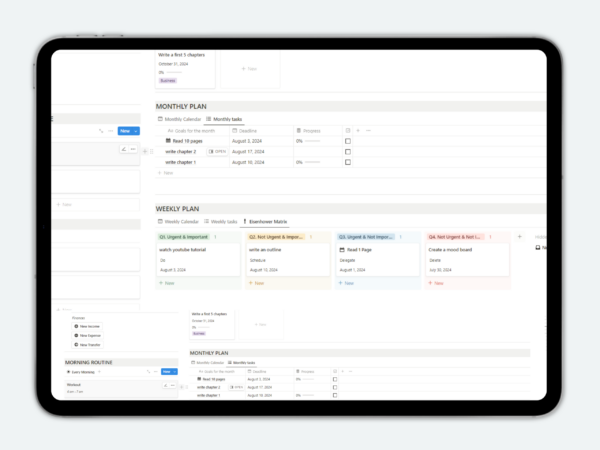This screenshot has width=600, height=450.
Task: Add a New card under Q2 column
Action: (x=256, y=283)
